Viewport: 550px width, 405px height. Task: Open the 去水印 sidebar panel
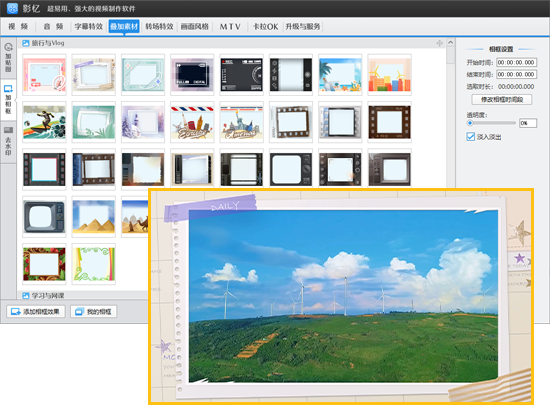pos(8,141)
